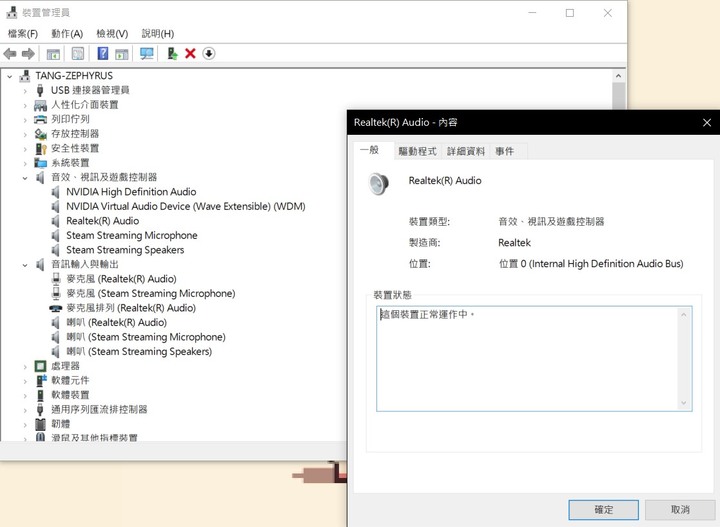720x527 pixels.
Task: Select 喇叭 (Steam Streaming Speakers)
Action: 139,352
